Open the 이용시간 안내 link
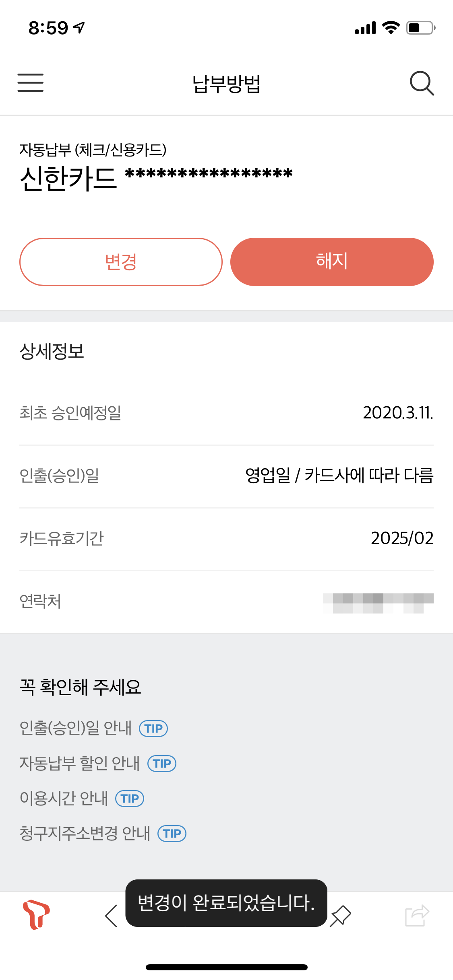This screenshot has width=453, height=980. pos(64,798)
